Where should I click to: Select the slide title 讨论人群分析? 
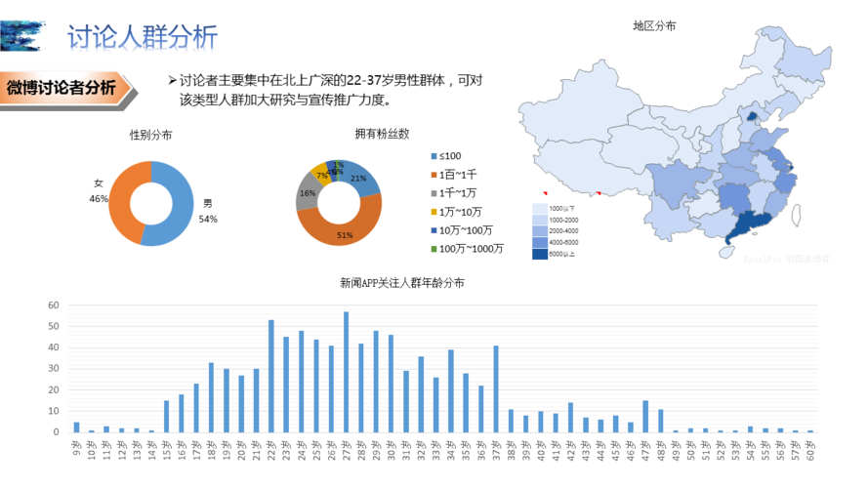(143, 37)
